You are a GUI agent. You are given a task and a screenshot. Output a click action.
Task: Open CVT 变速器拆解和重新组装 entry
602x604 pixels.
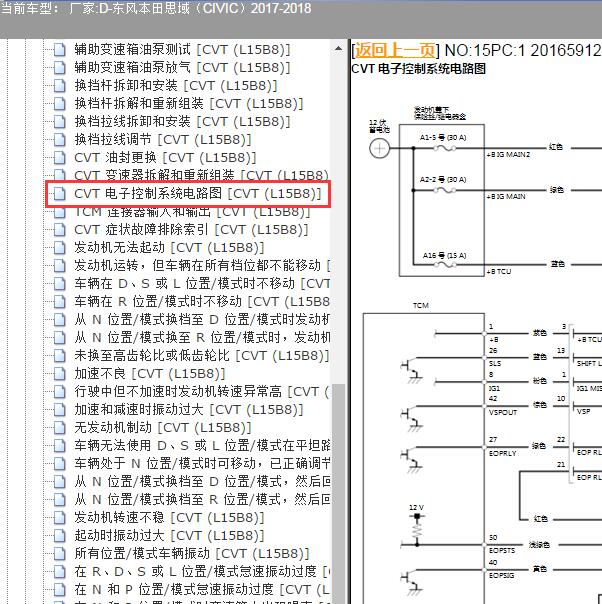tap(201, 175)
